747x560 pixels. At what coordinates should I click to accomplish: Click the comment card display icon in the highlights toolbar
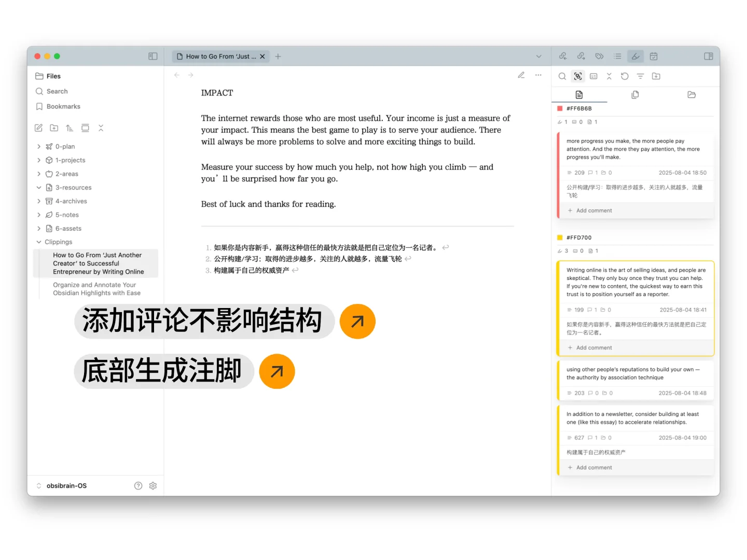(x=593, y=76)
